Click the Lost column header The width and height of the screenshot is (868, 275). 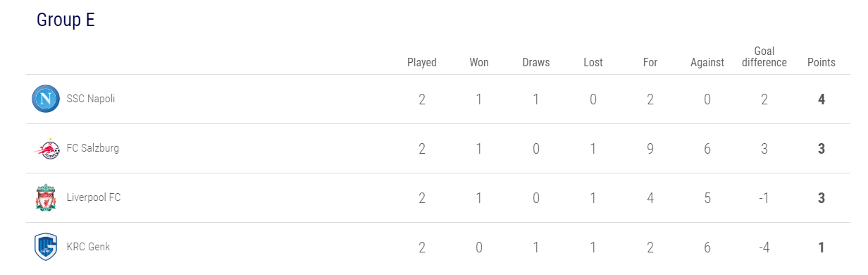click(593, 62)
